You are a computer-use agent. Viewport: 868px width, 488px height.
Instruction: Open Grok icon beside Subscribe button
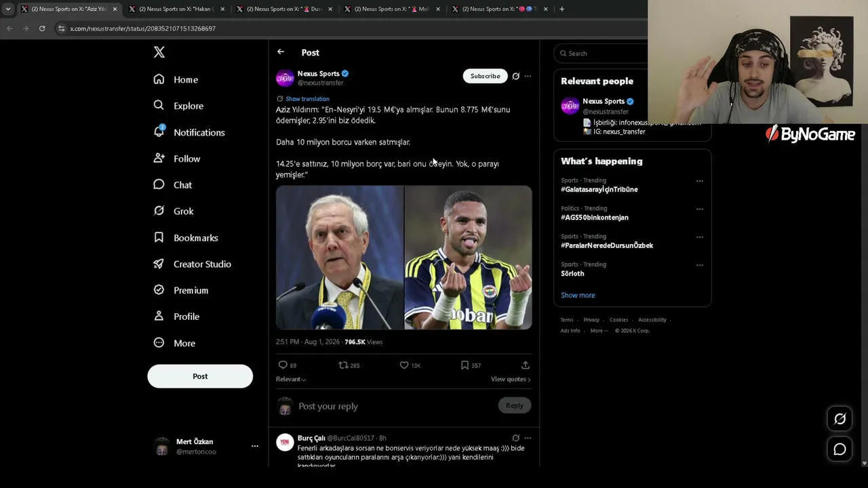(516, 76)
